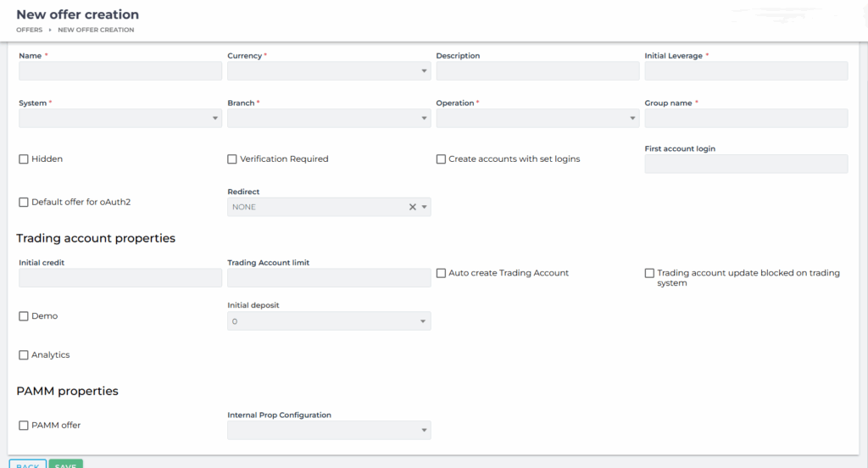The width and height of the screenshot is (868, 468).
Task: Open the Branch selector
Action: pyautogui.click(x=329, y=119)
